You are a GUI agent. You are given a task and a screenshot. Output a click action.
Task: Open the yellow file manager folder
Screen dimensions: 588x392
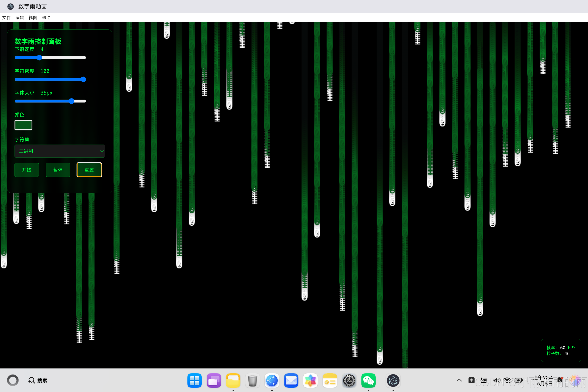[x=233, y=381]
